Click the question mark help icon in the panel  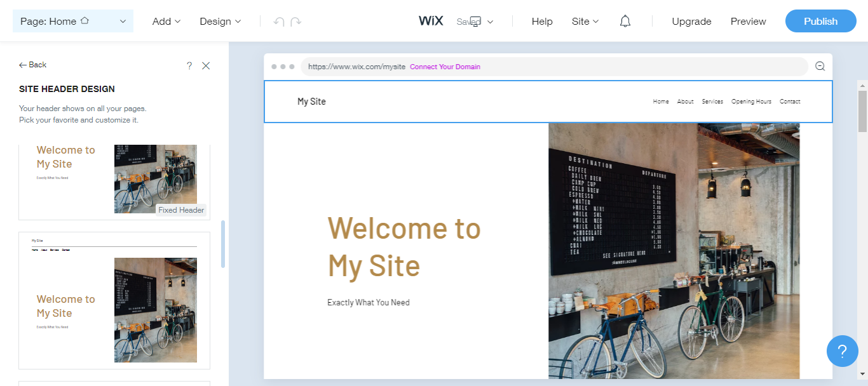click(x=189, y=65)
